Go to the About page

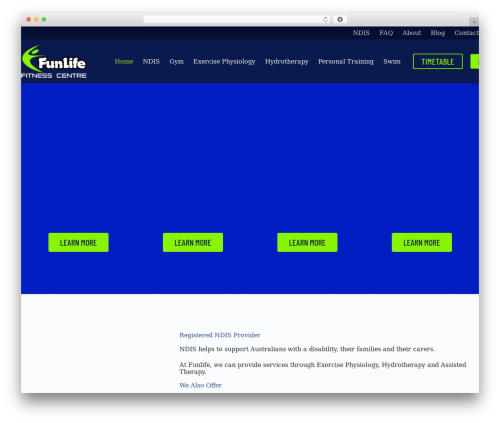tap(412, 33)
